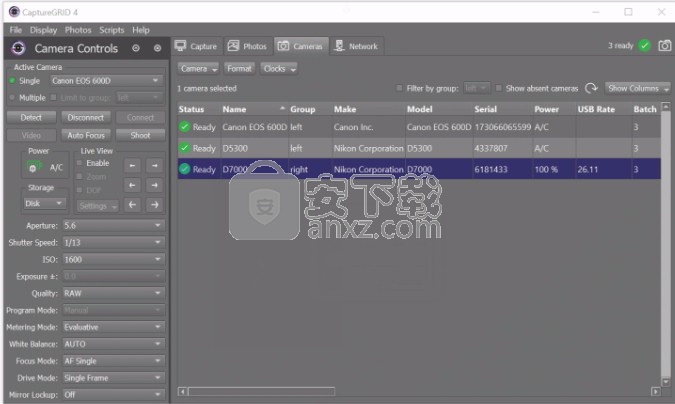This screenshot has height=404, width=675.
Task: Click the Shoot button
Action: point(140,135)
